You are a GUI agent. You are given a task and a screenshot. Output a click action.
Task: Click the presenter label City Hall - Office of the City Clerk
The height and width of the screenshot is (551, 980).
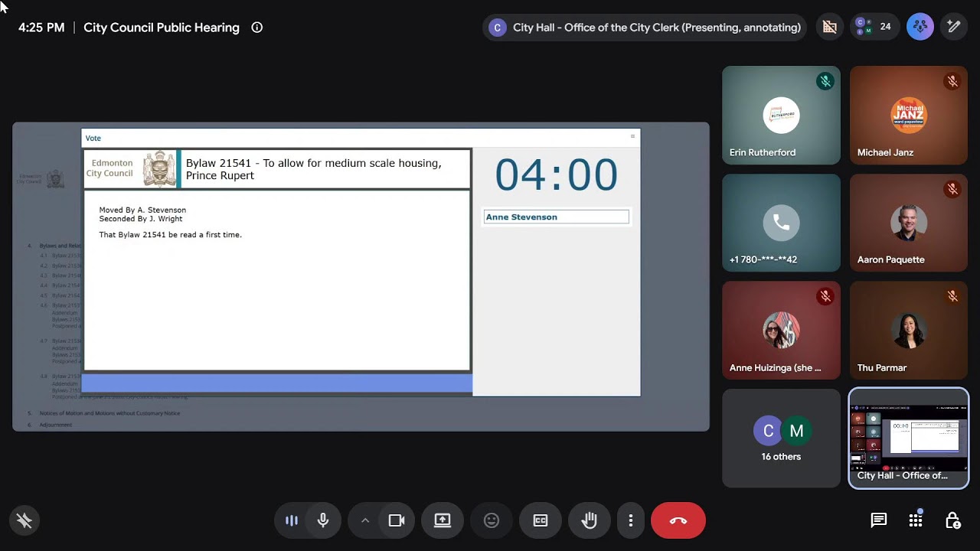(x=657, y=28)
